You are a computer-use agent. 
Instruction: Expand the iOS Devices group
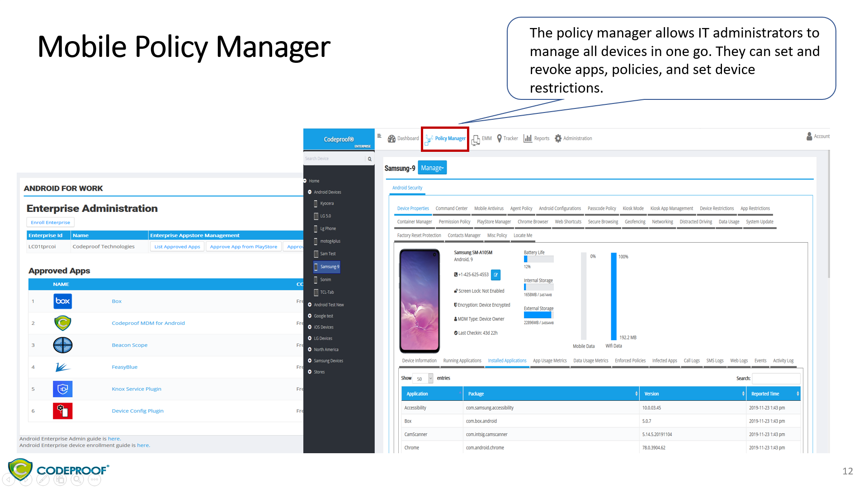point(310,327)
